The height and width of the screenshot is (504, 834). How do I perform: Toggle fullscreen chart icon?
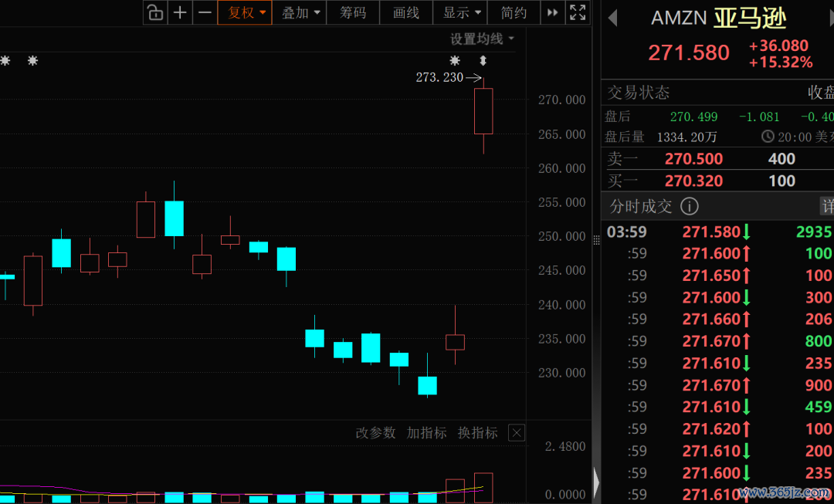point(578,13)
